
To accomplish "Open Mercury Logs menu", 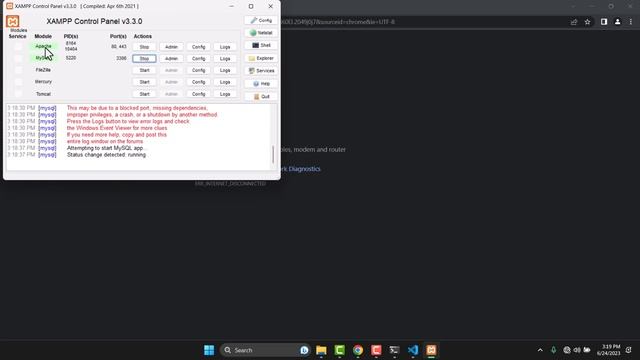I will 225,82.
